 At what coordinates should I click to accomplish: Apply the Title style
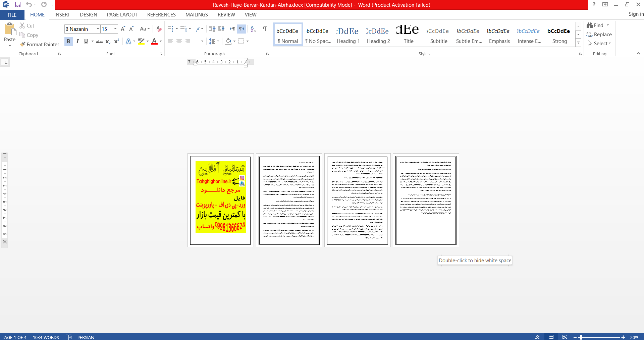coord(409,35)
